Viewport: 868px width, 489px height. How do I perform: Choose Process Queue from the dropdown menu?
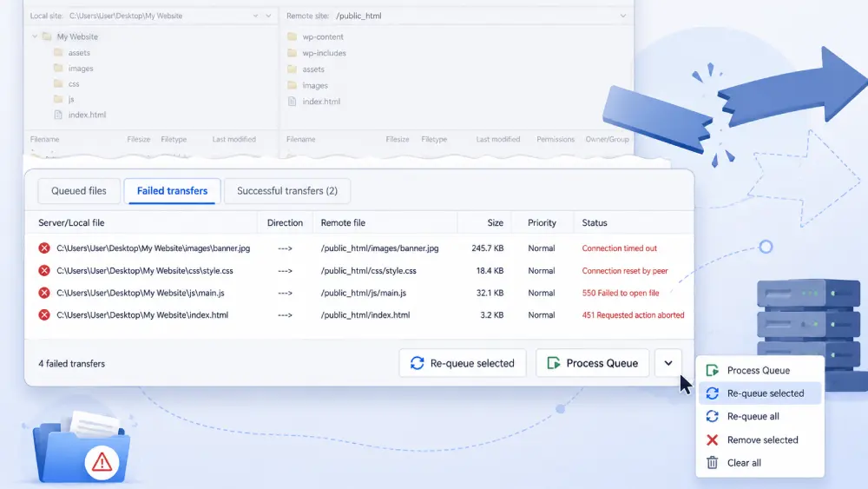tap(759, 371)
